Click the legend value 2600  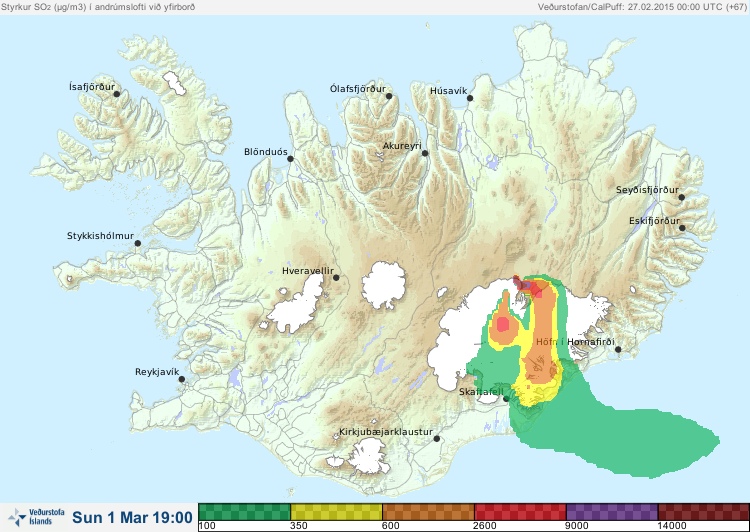pyautogui.click(x=485, y=526)
